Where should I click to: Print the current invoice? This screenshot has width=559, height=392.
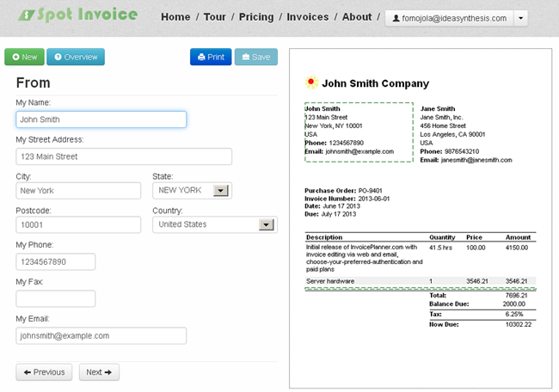tap(211, 57)
